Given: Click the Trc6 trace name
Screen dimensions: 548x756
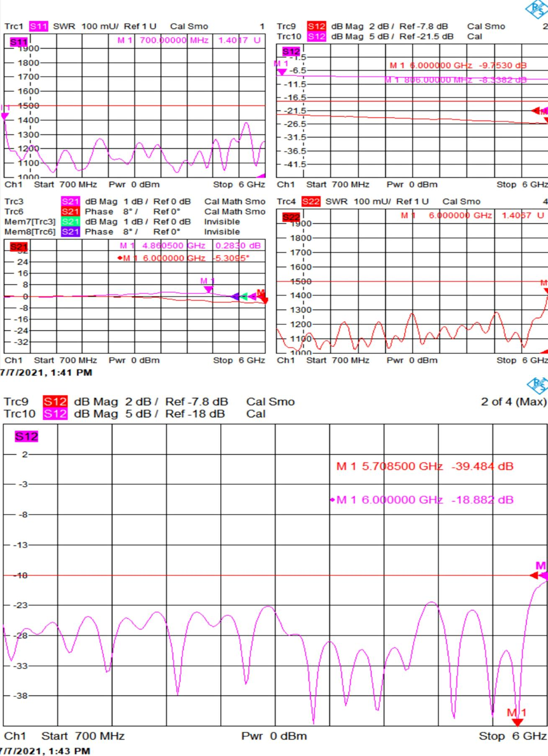Looking at the screenshot, I should (14, 212).
